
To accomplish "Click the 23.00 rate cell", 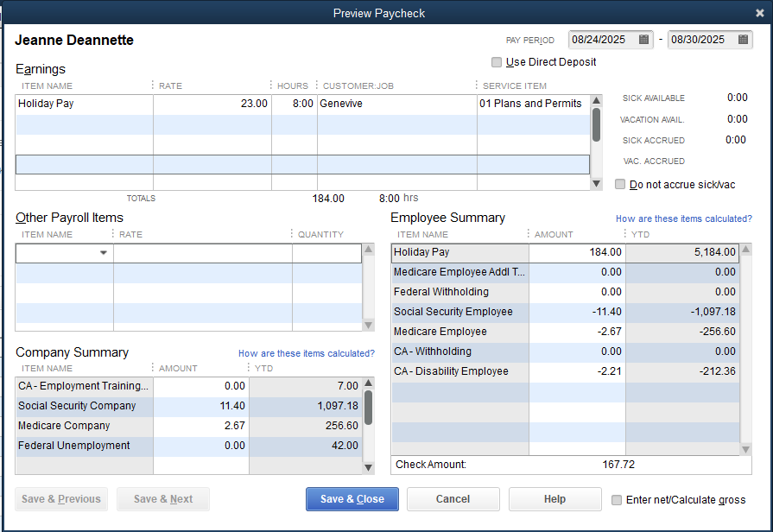I will [x=212, y=104].
